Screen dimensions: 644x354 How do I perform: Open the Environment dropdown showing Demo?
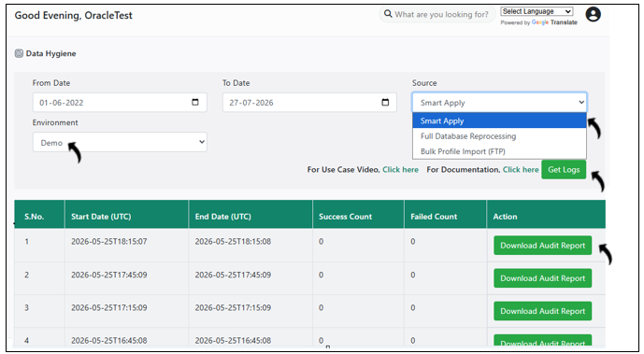click(x=120, y=142)
